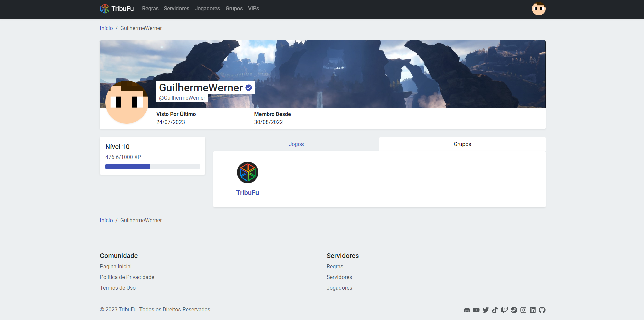Open the Twitter icon in the footer
The height and width of the screenshot is (320, 644).
(486, 310)
